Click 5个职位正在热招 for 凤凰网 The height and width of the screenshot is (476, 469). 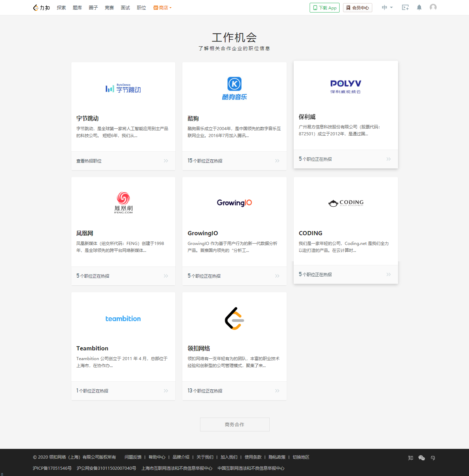click(x=93, y=276)
